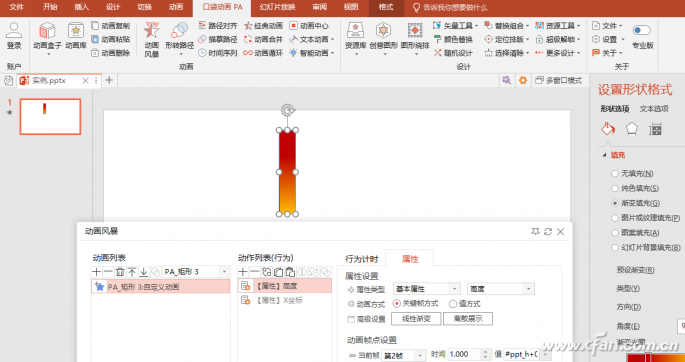685x362 pixels.
Task: Switch to the 切换 ribbon tab
Action: [x=145, y=7]
